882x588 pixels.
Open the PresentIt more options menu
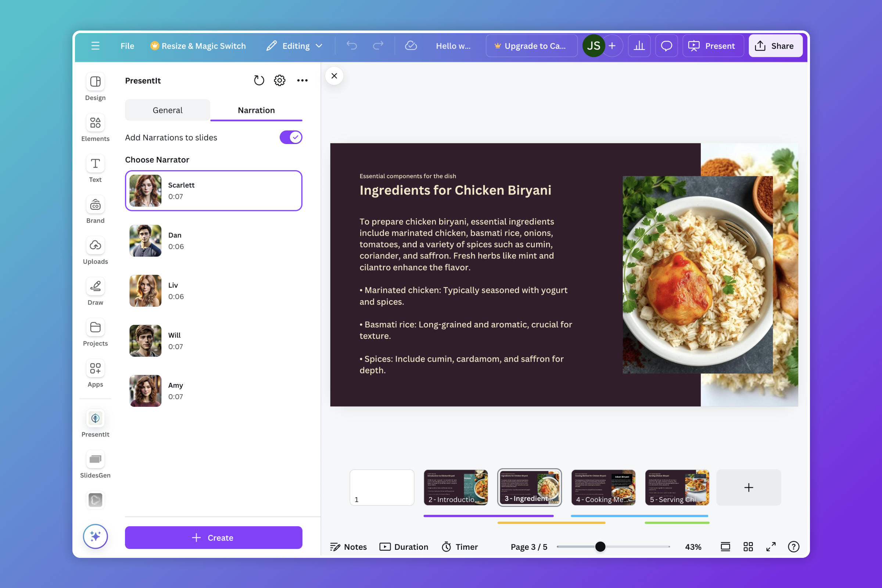[x=302, y=80]
